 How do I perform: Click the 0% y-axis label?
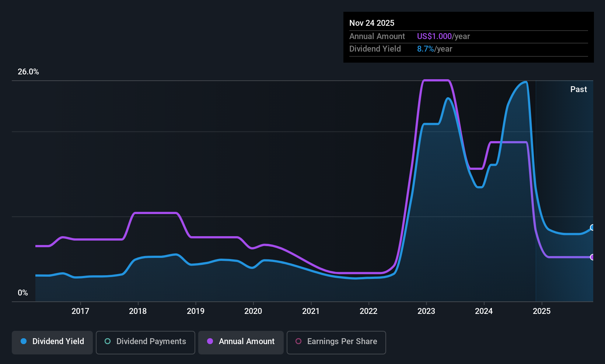pyautogui.click(x=23, y=293)
